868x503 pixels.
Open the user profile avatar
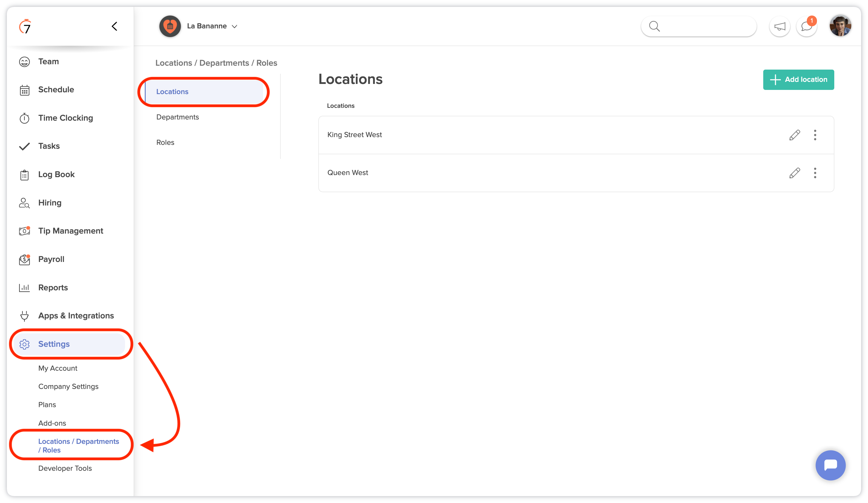(x=841, y=26)
